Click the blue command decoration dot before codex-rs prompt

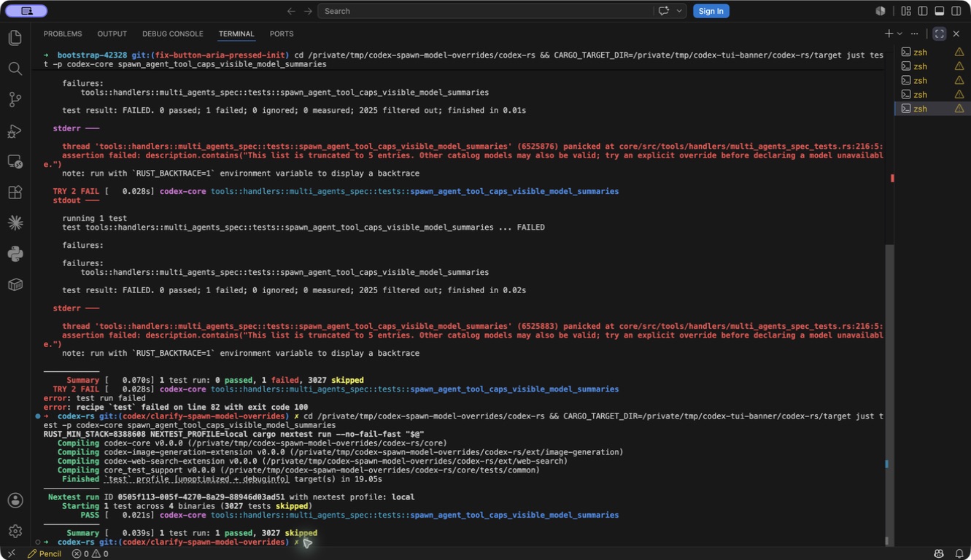[38, 416]
